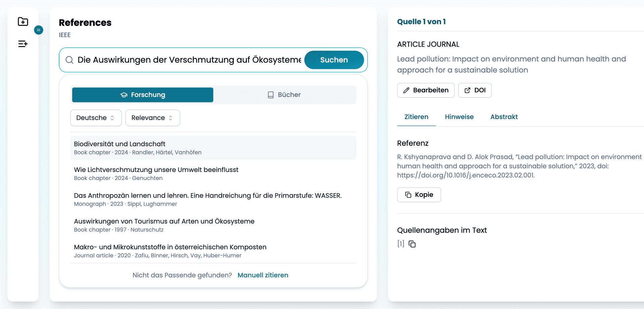Switch to the Bücher tab
The height and width of the screenshot is (309, 644).
284,95
